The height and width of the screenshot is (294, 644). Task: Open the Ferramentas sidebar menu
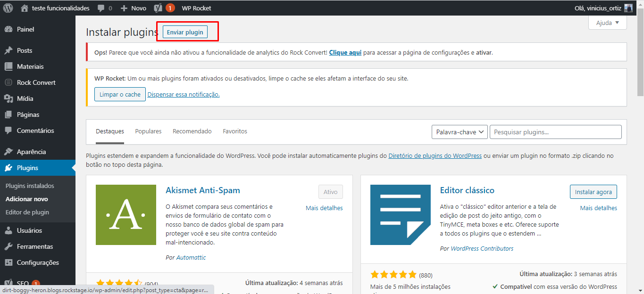point(38,246)
